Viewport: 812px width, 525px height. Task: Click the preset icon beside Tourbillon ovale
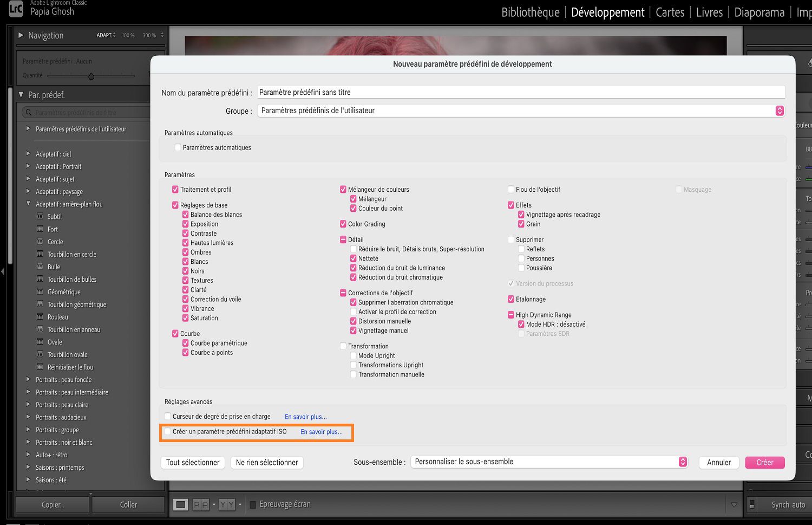click(x=40, y=354)
